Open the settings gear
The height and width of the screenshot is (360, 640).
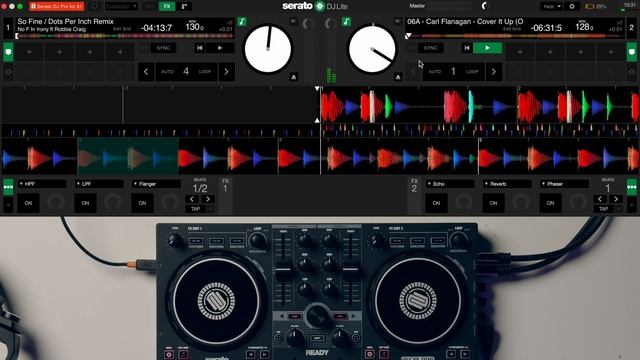click(x=572, y=6)
